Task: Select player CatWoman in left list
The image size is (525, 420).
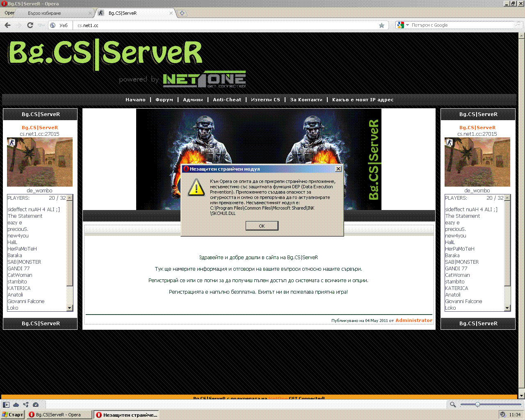Action: coord(20,275)
